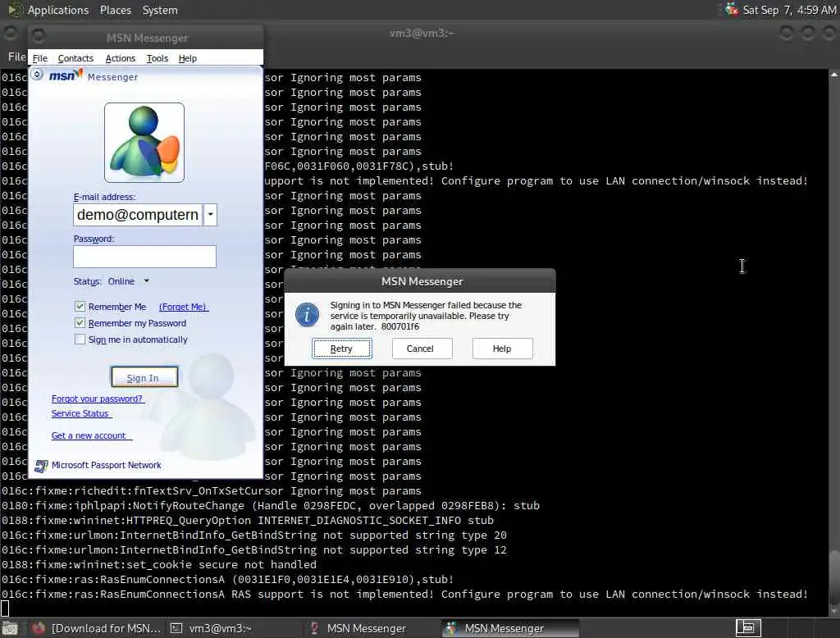This screenshot has height=638, width=840.
Task: Open the Help menu in MSN Messenger
Action: click(188, 58)
